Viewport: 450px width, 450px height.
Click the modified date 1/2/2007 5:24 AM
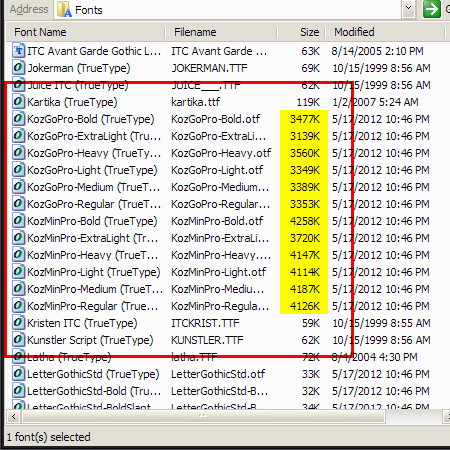point(375,102)
